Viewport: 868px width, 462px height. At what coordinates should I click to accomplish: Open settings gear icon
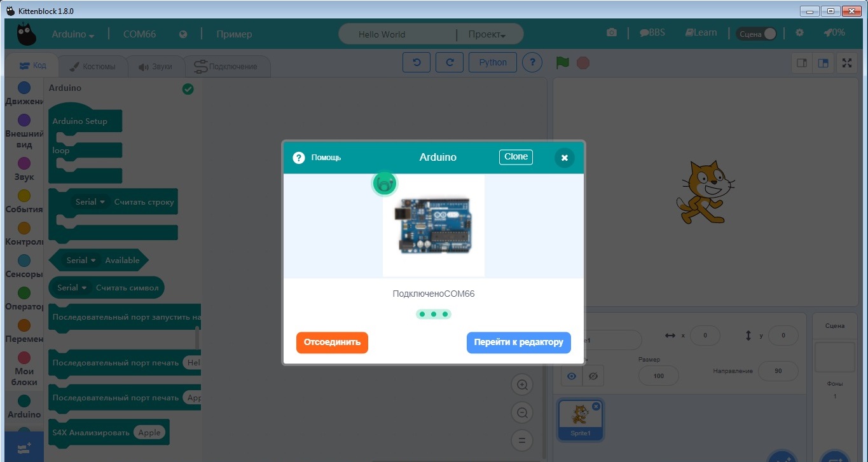tap(800, 32)
